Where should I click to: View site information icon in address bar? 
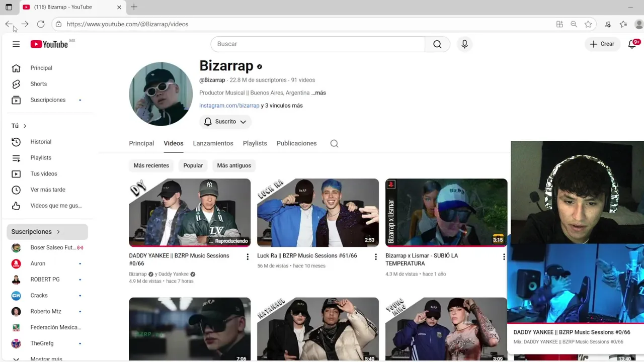[x=58, y=24]
